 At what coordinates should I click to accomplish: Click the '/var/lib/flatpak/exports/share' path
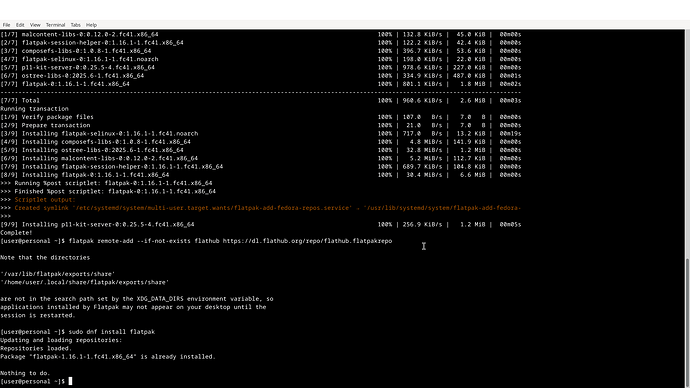coord(58,274)
